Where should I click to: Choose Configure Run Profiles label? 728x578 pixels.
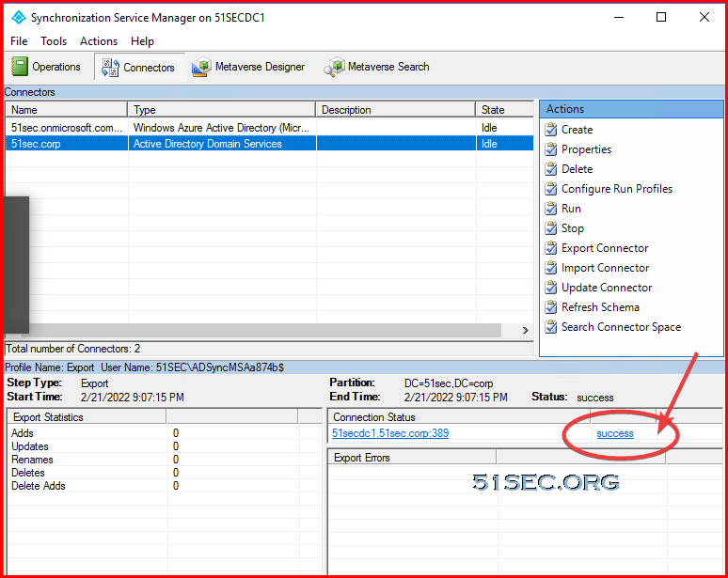pyautogui.click(x=617, y=189)
